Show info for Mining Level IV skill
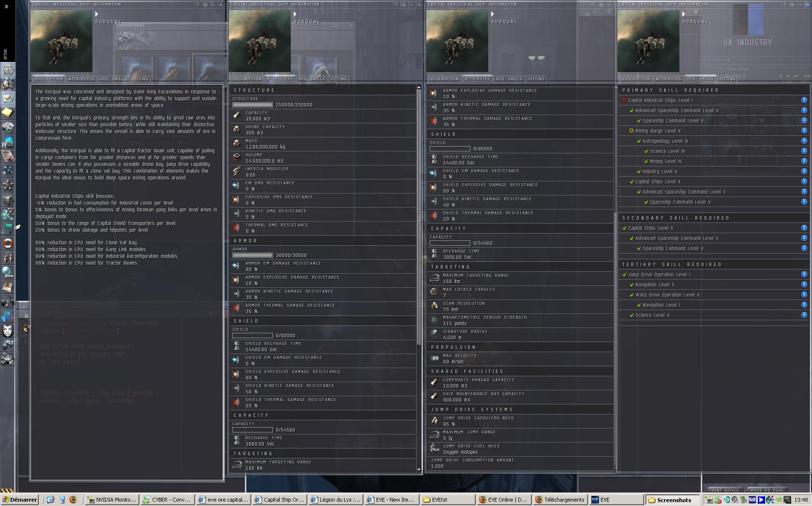Screen dimensions: 812x506 click(x=804, y=161)
